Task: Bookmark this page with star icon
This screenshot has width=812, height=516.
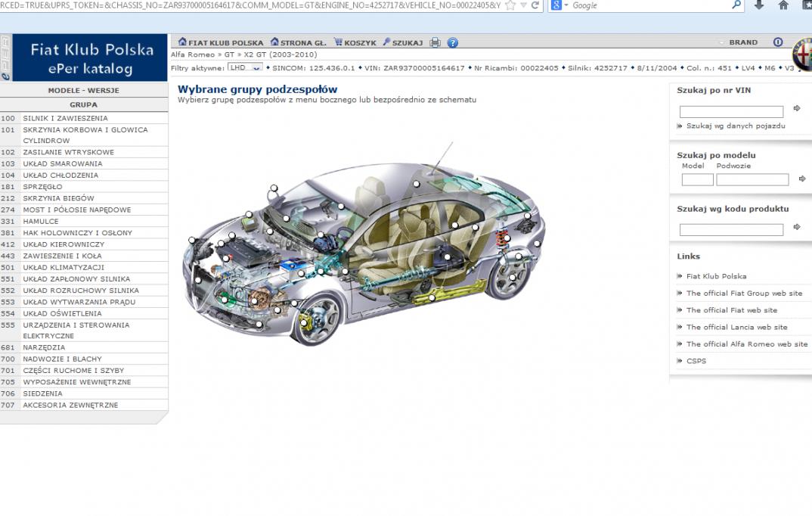Action: click(x=510, y=5)
